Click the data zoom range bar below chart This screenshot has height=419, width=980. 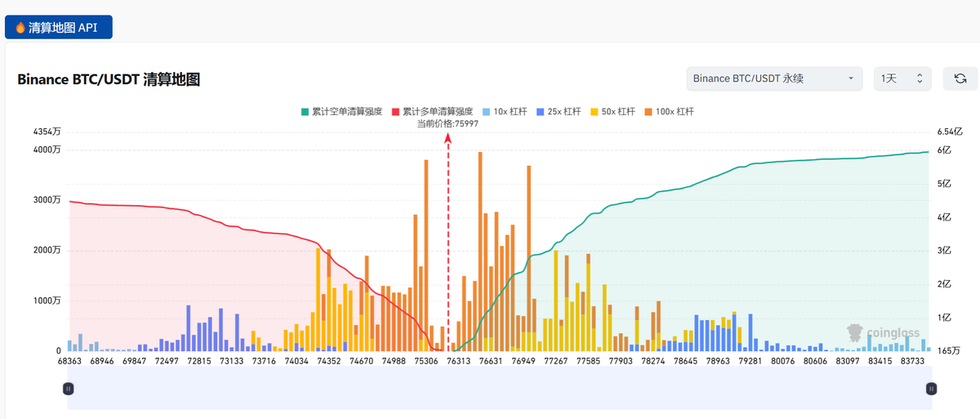coord(499,390)
